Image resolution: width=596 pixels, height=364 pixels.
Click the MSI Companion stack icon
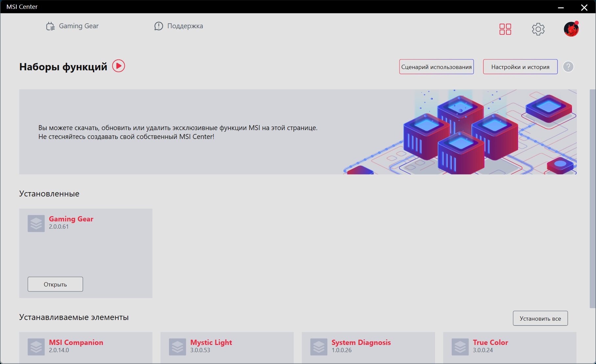(x=36, y=347)
